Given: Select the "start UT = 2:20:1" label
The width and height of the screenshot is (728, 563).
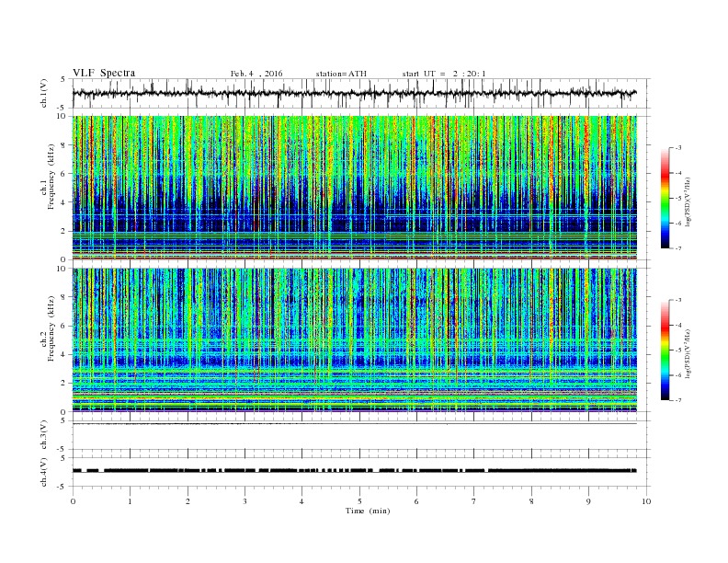Looking at the screenshot, I should 444,74.
